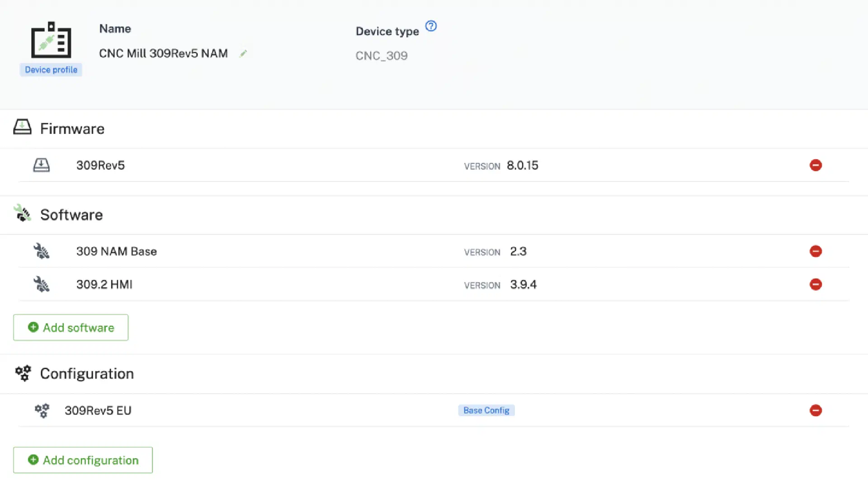Open the 309.2 HMI software item

tap(104, 285)
